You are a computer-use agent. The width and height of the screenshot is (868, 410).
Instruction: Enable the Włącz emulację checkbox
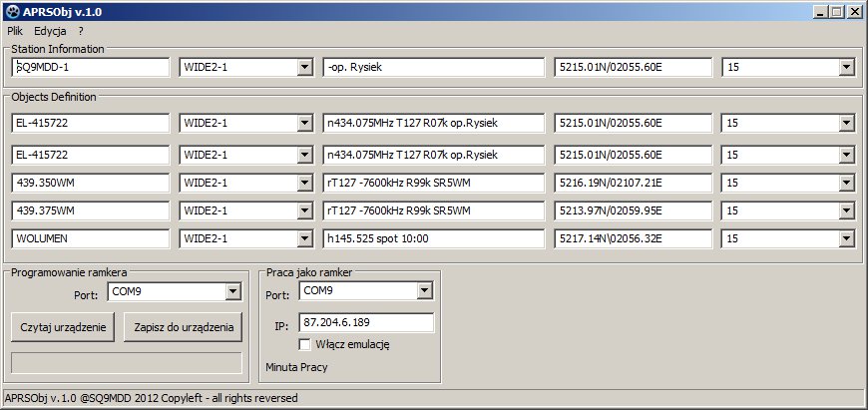pyautogui.click(x=306, y=344)
